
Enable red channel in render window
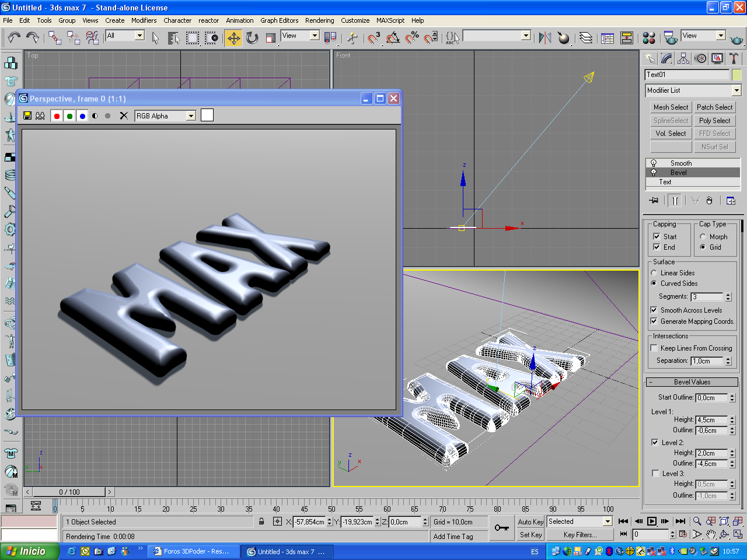click(x=57, y=116)
